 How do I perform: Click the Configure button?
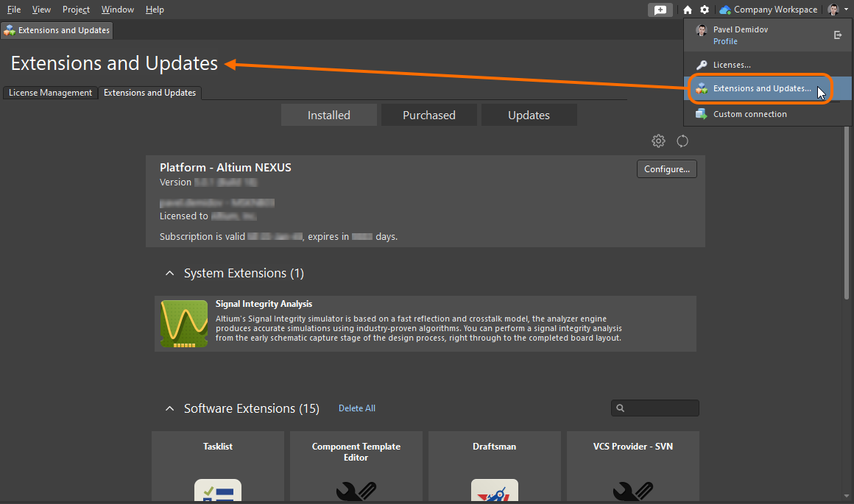pyautogui.click(x=666, y=169)
